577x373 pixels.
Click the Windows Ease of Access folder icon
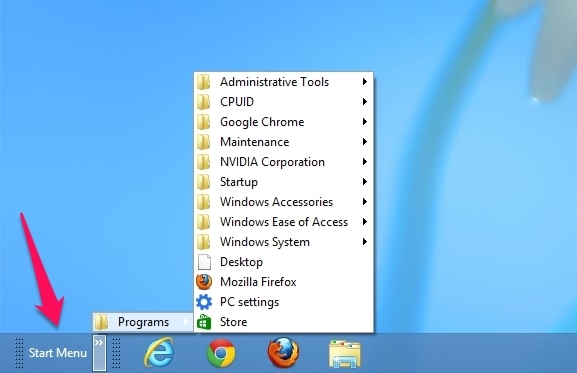[x=203, y=222]
